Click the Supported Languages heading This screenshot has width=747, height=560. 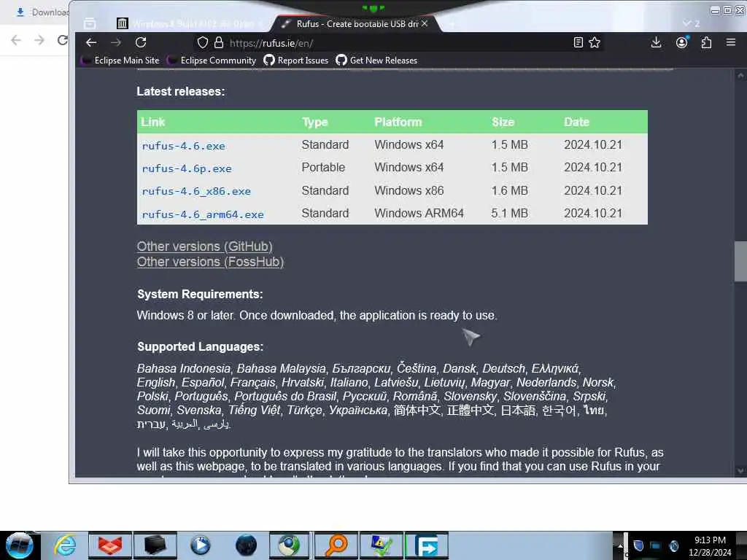tap(200, 346)
